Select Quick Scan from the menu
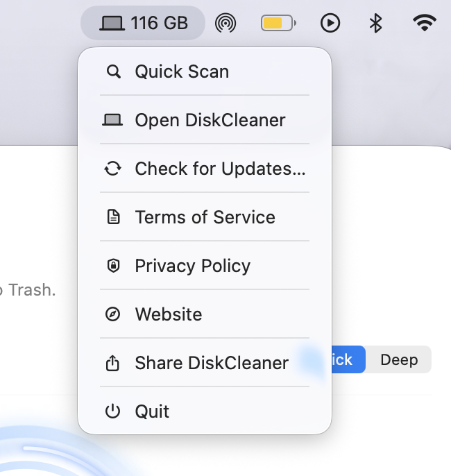 click(205, 71)
